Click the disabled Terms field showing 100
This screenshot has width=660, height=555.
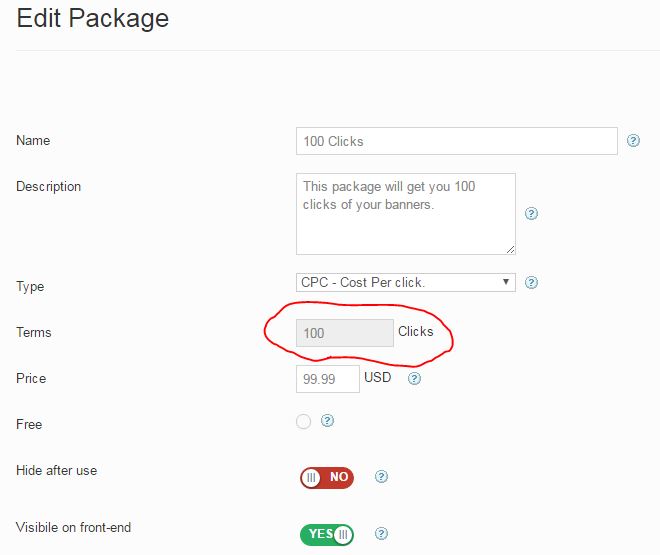(x=345, y=333)
